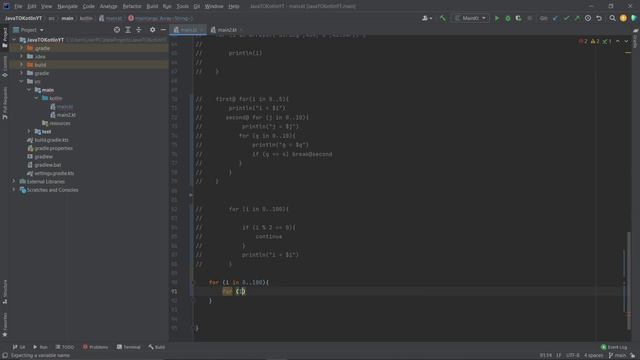Collapse the src folder
This screenshot has width=640, height=360.
[x=22, y=81]
